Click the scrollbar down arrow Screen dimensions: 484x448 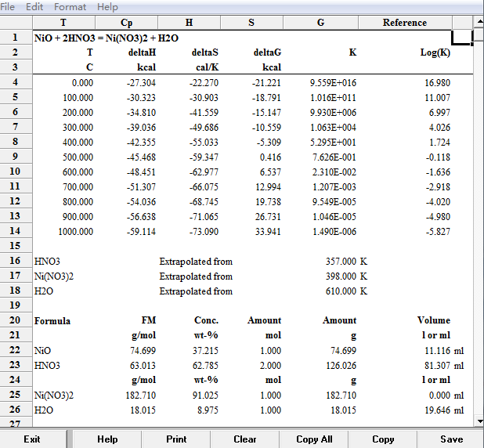(479, 421)
